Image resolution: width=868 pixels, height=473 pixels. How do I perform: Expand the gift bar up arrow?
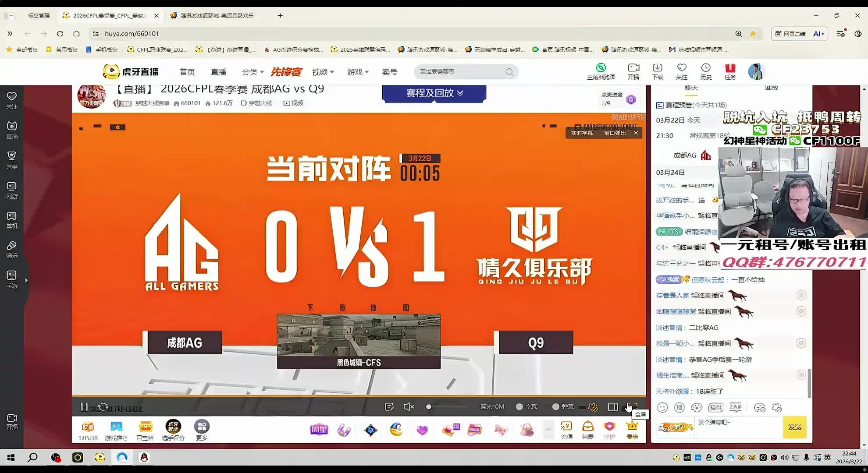click(548, 430)
